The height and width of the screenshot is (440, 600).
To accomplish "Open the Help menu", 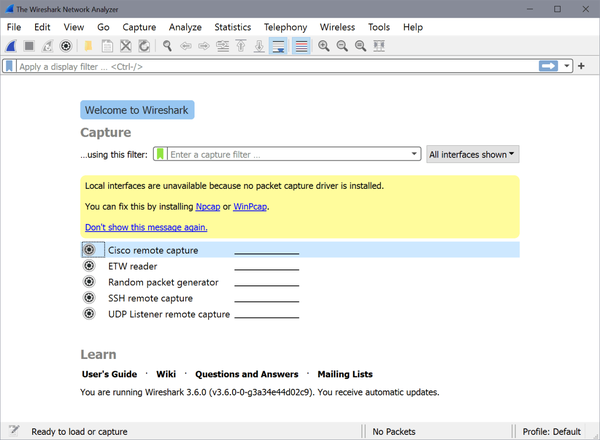I will (413, 27).
